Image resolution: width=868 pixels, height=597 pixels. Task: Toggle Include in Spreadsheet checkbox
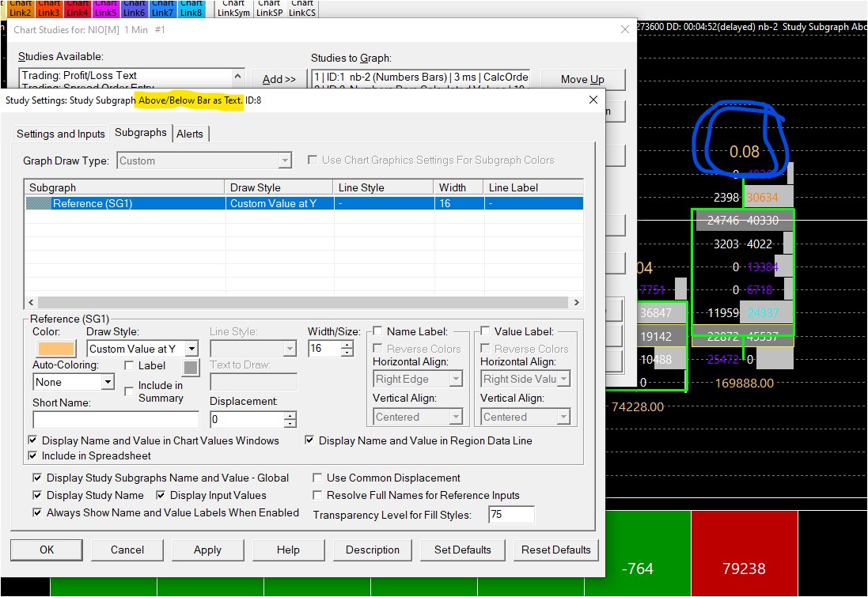pos(32,455)
